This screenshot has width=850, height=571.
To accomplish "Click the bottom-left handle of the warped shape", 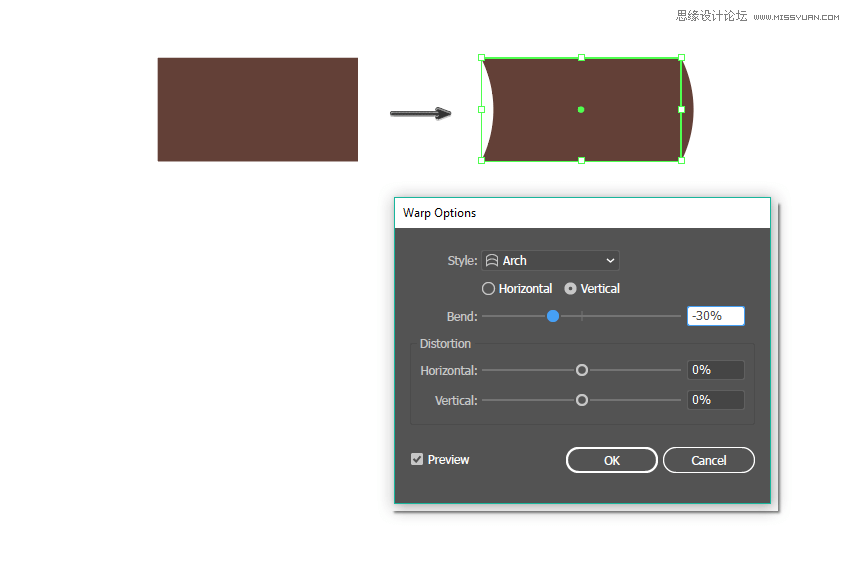I will pyautogui.click(x=482, y=160).
